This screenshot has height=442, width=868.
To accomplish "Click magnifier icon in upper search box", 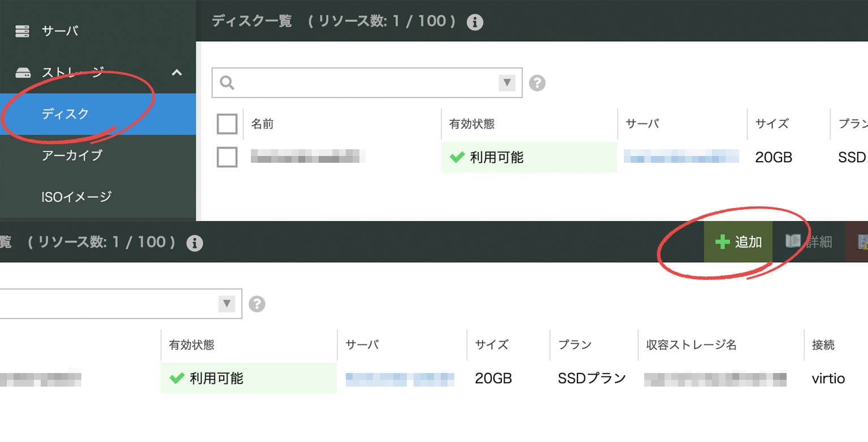I will click(x=227, y=83).
